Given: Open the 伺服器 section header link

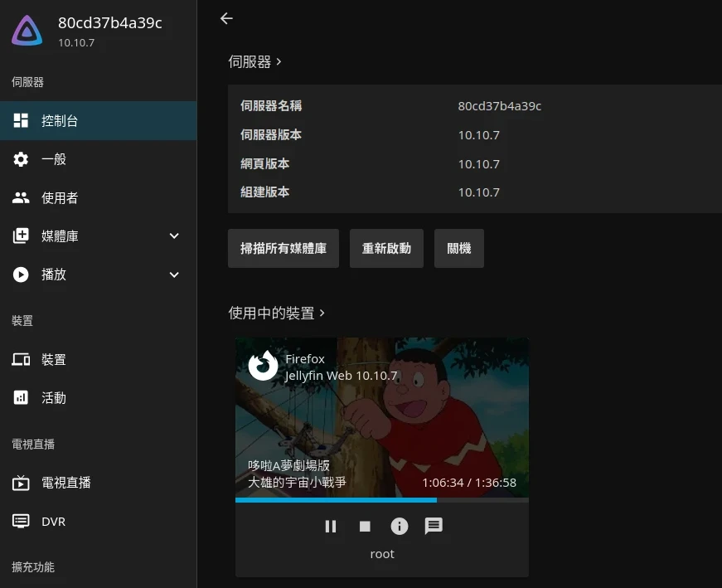Looking at the screenshot, I should (255, 62).
